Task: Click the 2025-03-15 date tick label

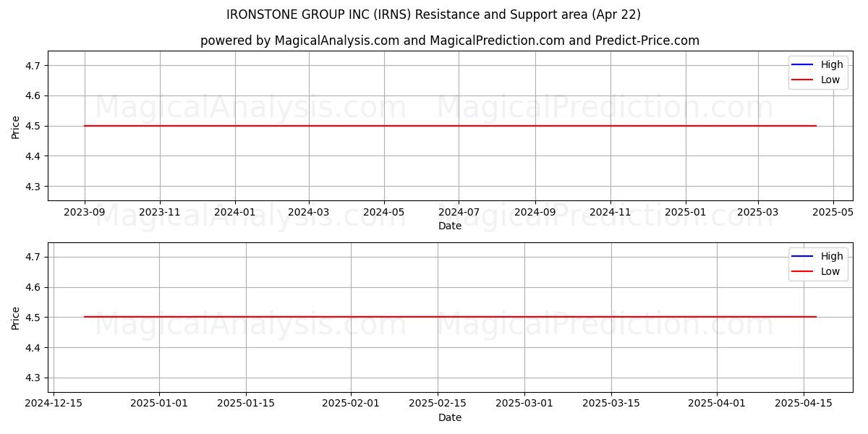Action: click(x=611, y=404)
